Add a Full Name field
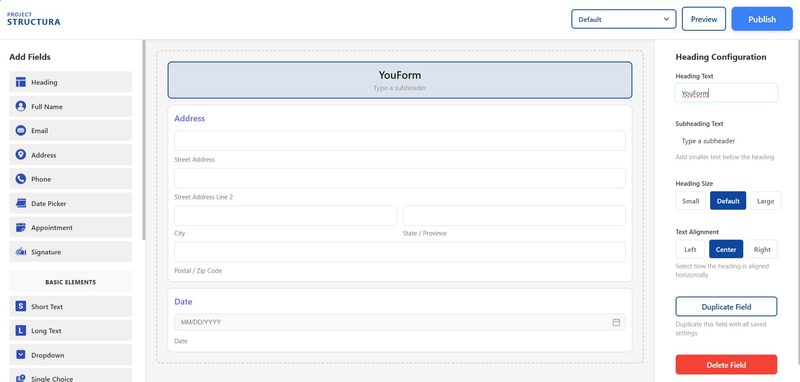Image resolution: width=800 pixels, height=382 pixels. point(70,107)
